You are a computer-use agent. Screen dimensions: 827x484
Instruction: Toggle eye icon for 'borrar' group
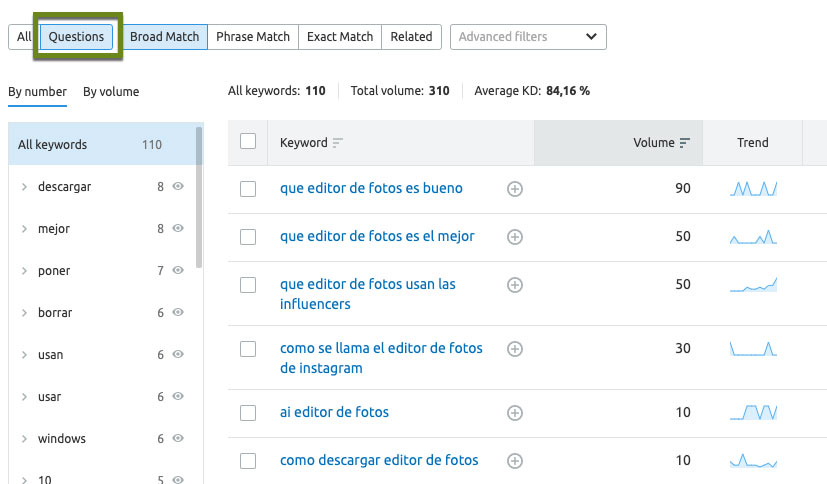click(x=178, y=312)
